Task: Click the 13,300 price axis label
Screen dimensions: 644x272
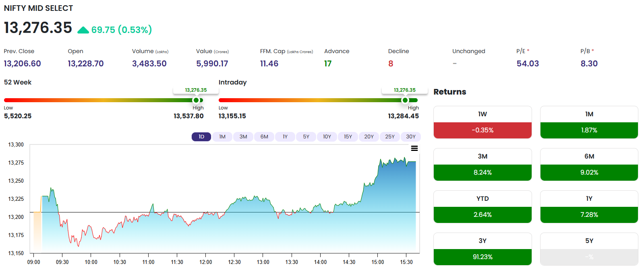Action: (16, 144)
